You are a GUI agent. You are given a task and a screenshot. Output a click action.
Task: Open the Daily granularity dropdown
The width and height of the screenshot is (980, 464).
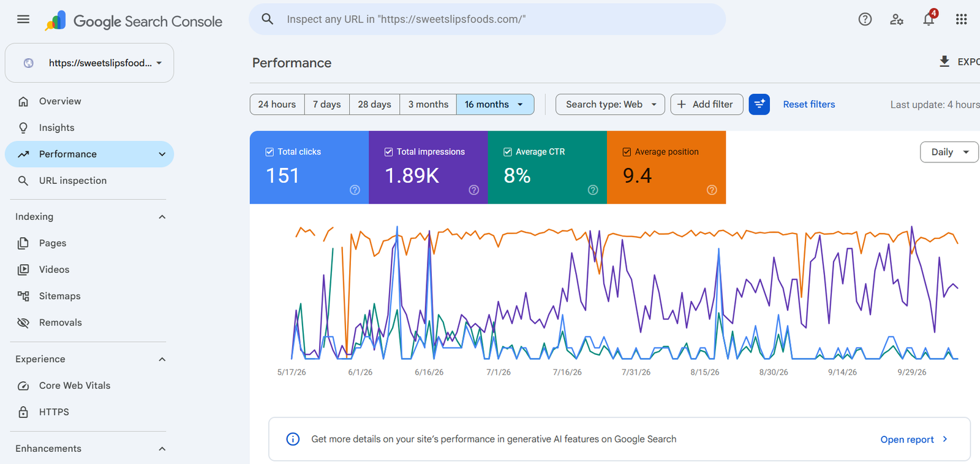click(949, 152)
